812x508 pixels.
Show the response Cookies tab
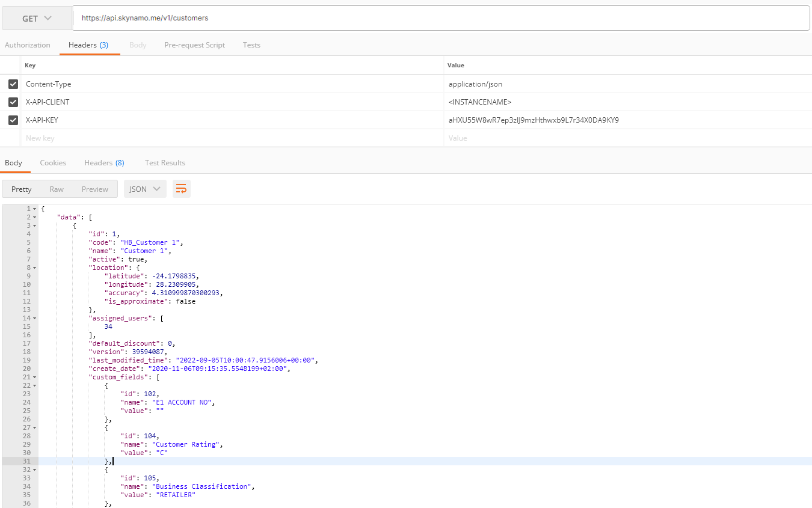(x=53, y=163)
